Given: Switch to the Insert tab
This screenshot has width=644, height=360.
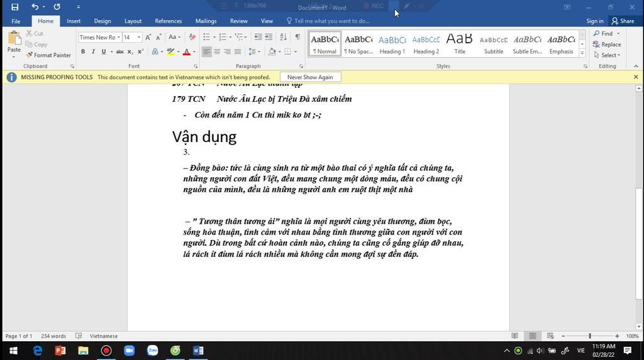Looking at the screenshot, I should [74, 21].
